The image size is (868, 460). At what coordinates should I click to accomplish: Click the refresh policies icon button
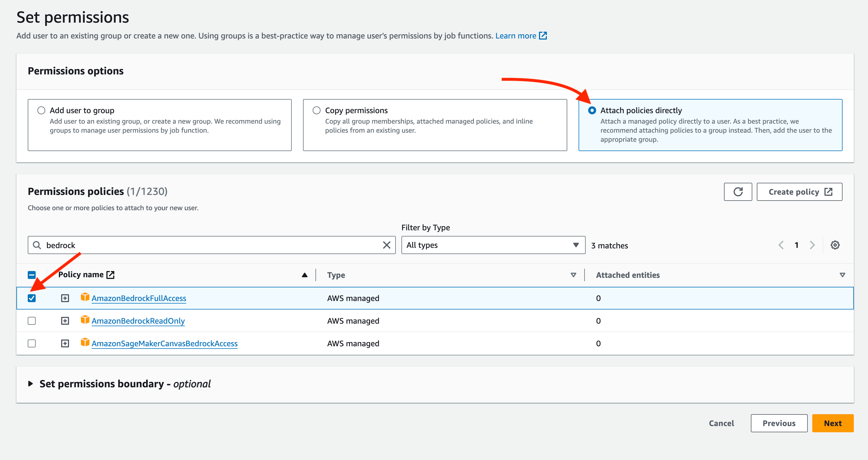pos(738,192)
